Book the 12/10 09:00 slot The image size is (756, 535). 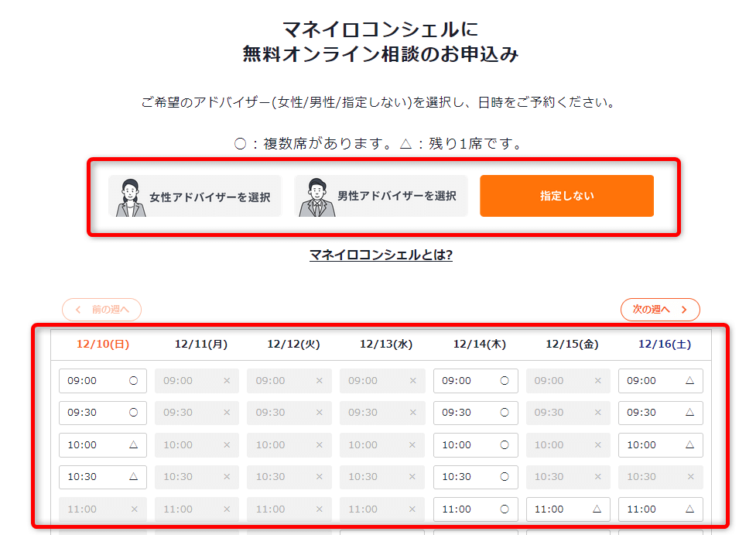point(103,381)
